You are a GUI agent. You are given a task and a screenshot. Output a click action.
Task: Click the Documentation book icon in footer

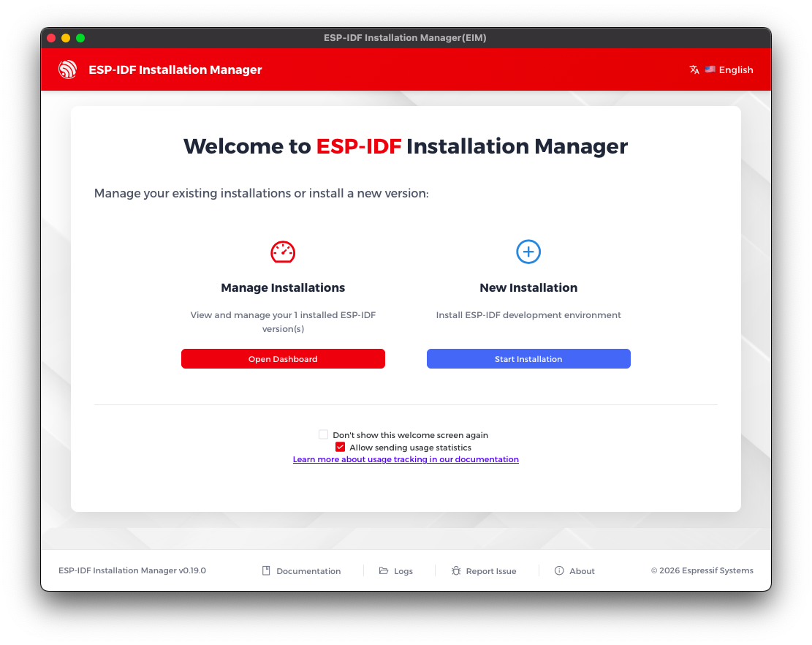coord(266,570)
